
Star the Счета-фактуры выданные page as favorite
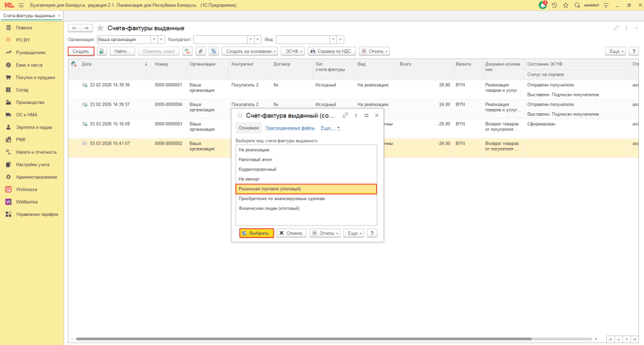pyautogui.click(x=100, y=28)
